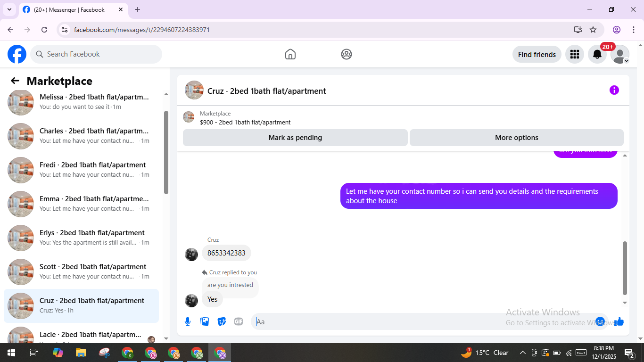
Task: Go to the Home feed icon
Action: coord(290,54)
